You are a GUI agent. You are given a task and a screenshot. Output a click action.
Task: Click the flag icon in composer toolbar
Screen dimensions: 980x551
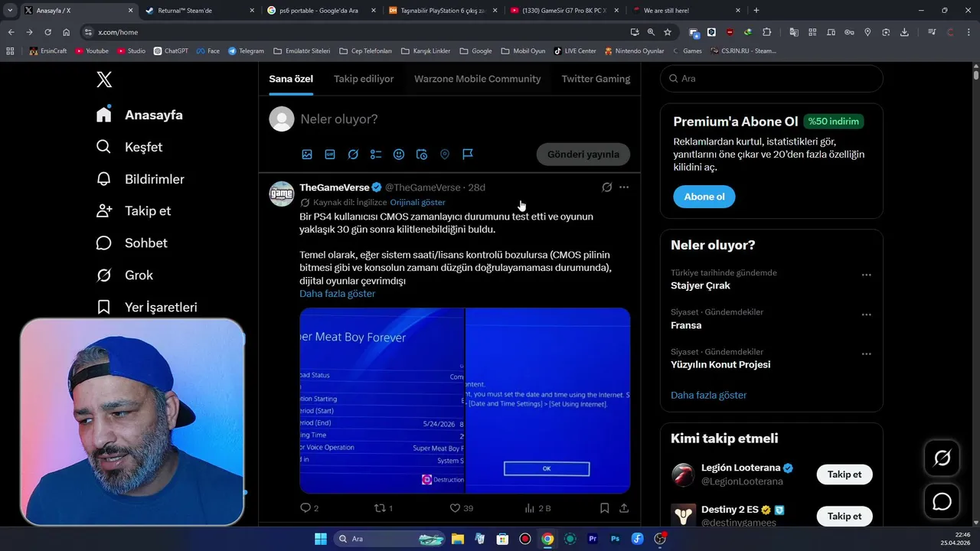(468, 154)
